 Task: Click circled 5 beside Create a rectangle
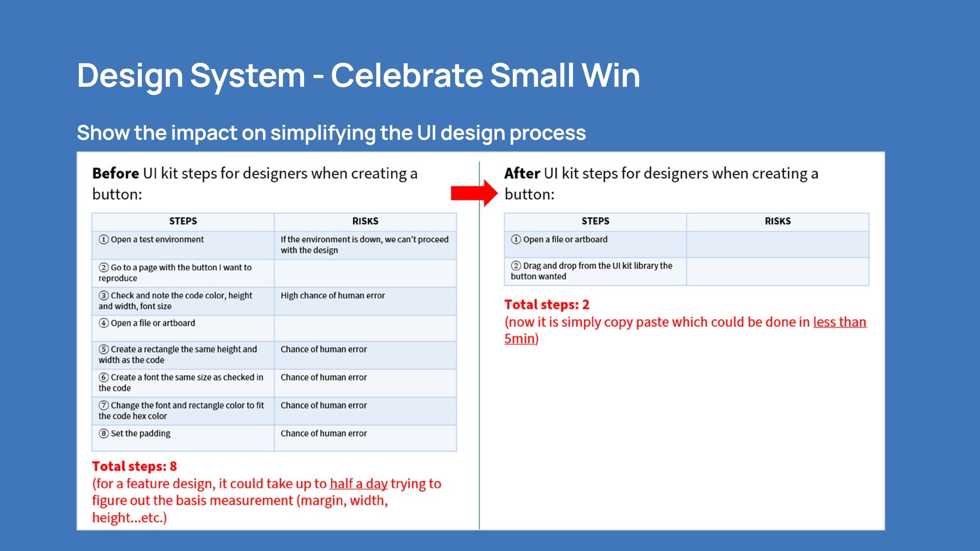point(104,349)
